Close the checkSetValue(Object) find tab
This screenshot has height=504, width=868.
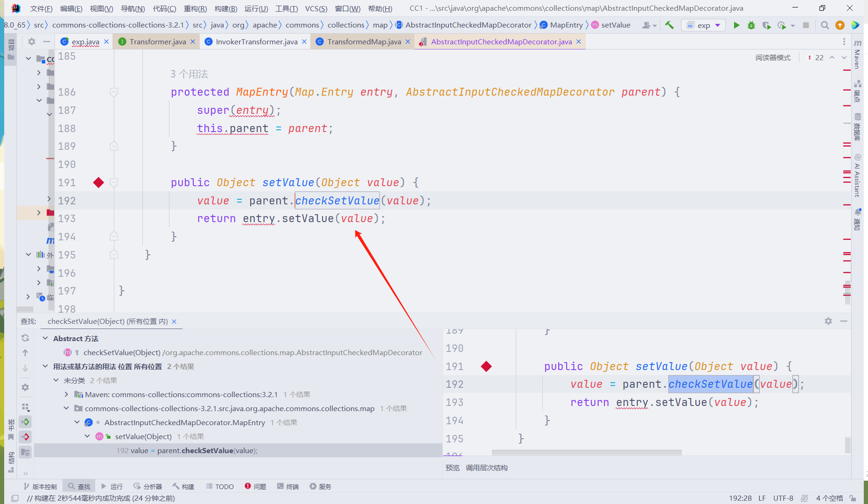point(174,322)
